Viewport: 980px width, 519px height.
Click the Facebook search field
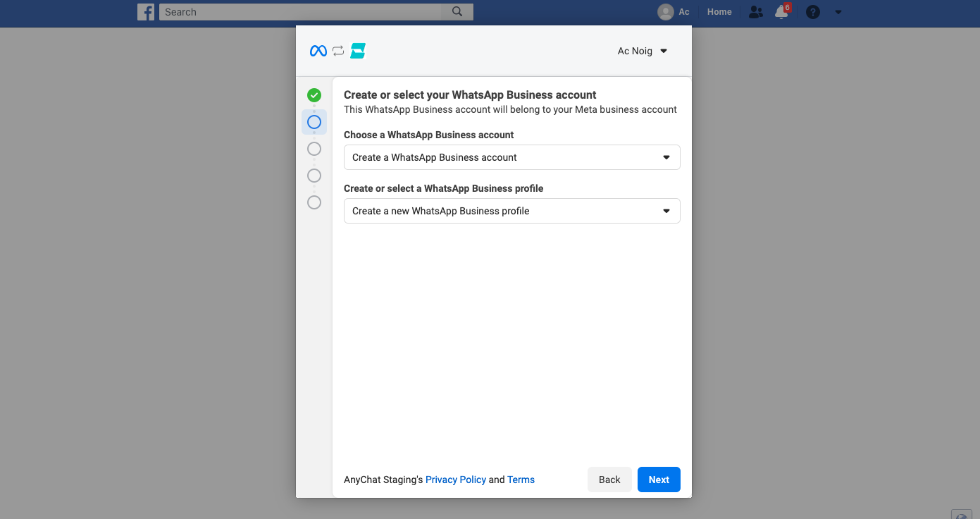tap(300, 12)
